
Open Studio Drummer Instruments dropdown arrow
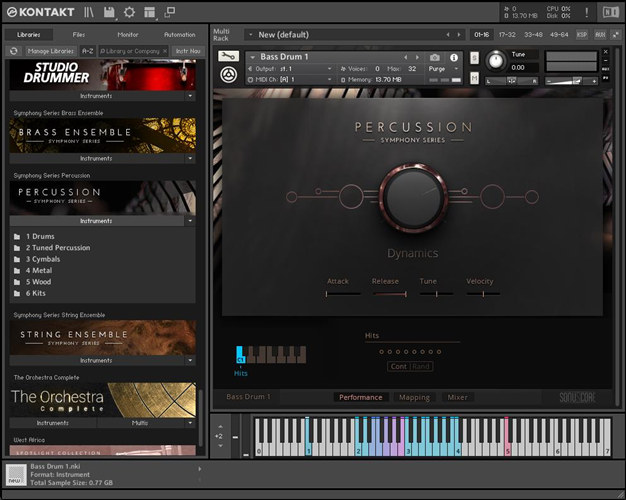pyautogui.click(x=190, y=96)
